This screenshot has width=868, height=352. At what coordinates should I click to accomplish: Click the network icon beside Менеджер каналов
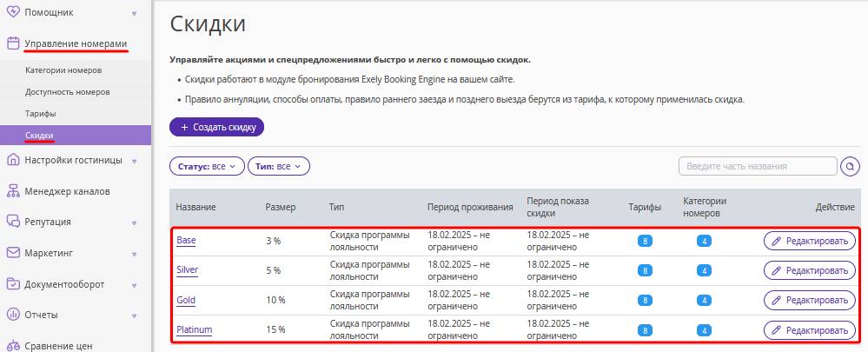13,191
